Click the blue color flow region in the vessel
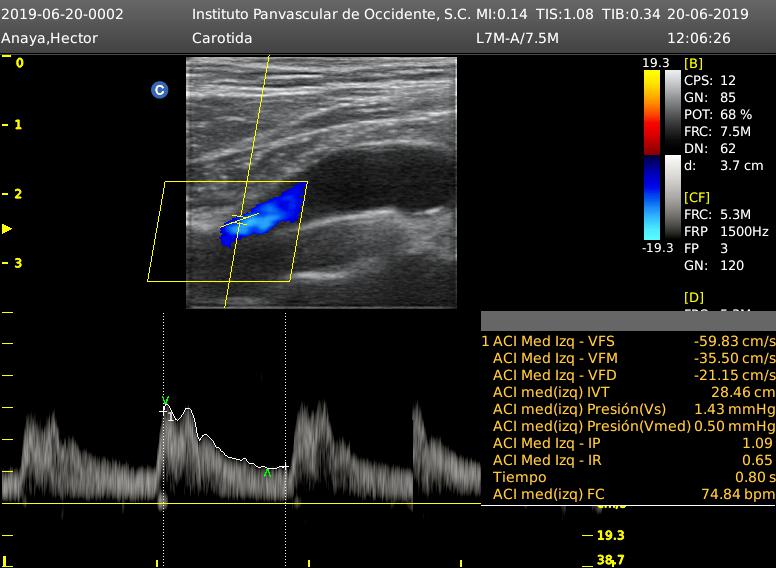This screenshot has width=776, height=568. coord(265,215)
